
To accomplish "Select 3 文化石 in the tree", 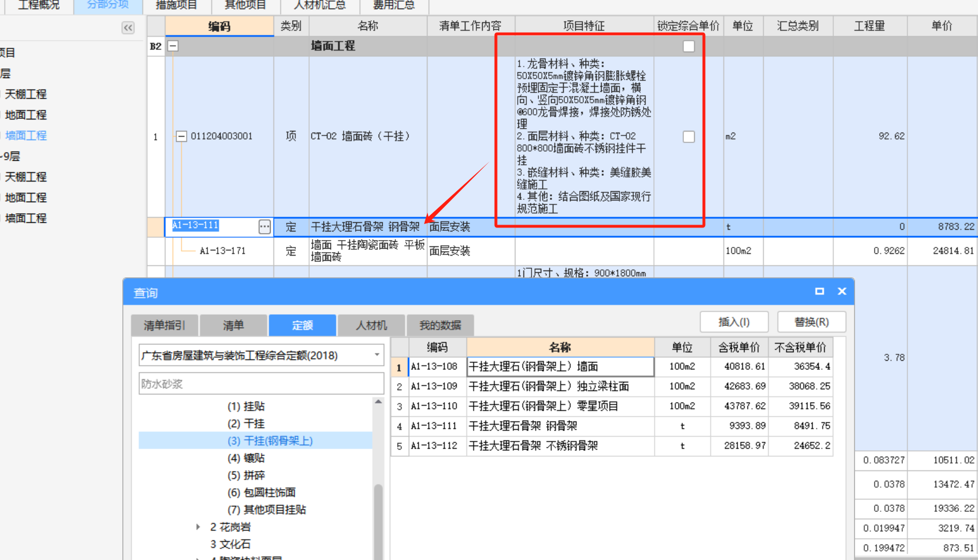I will [x=230, y=544].
